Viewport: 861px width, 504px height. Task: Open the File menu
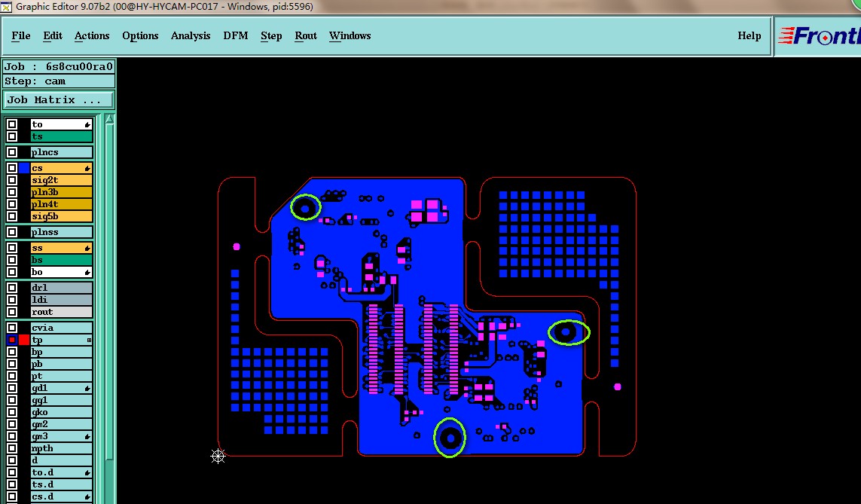[x=21, y=35]
